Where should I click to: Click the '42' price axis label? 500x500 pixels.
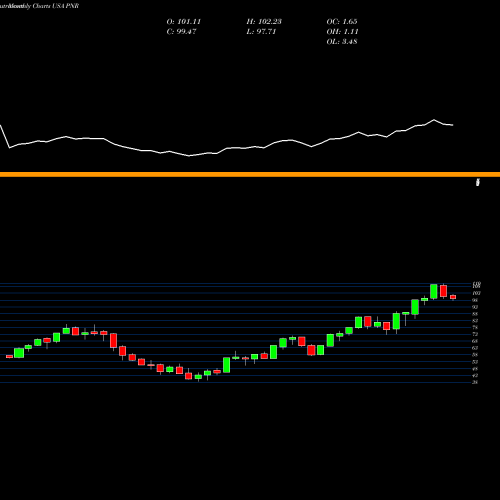click(475, 375)
